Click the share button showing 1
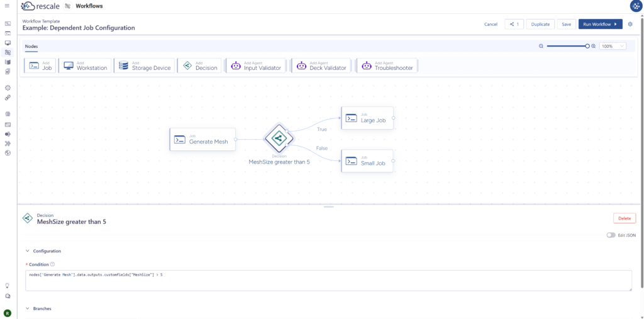The width and height of the screenshot is (644, 319). (514, 25)
